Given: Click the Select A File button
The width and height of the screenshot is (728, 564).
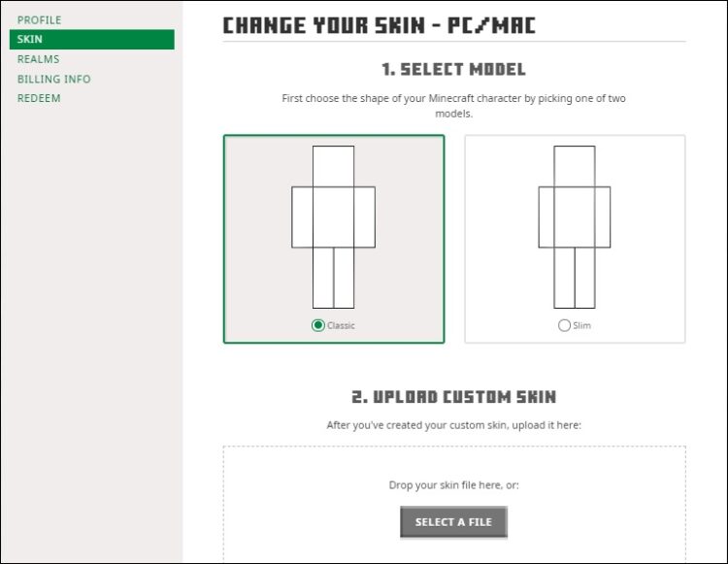Looking at the screenshot, I should point(453,522).
